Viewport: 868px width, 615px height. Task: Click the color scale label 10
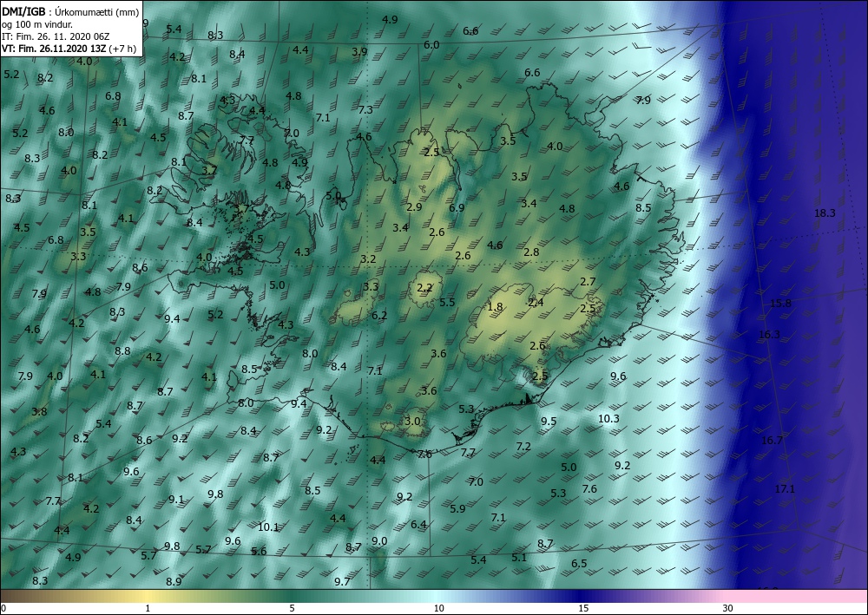click(x=438, y=609)
